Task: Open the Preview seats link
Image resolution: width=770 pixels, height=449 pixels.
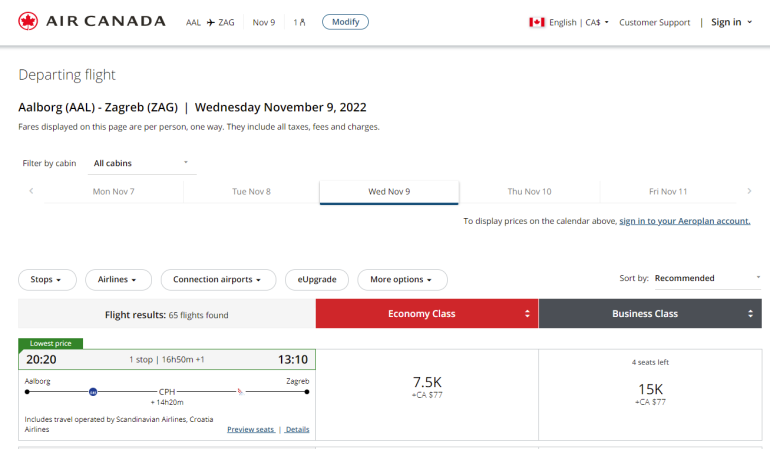Action: coord(250,429)
